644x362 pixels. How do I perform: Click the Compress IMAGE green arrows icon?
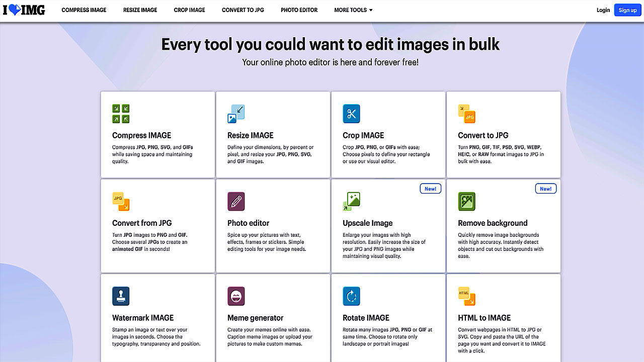[121, 114]
